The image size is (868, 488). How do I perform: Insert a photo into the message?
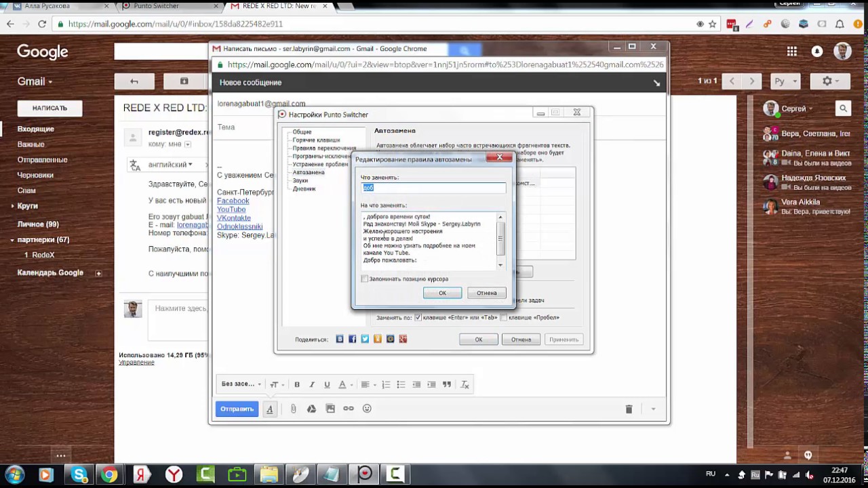[330, 409]
